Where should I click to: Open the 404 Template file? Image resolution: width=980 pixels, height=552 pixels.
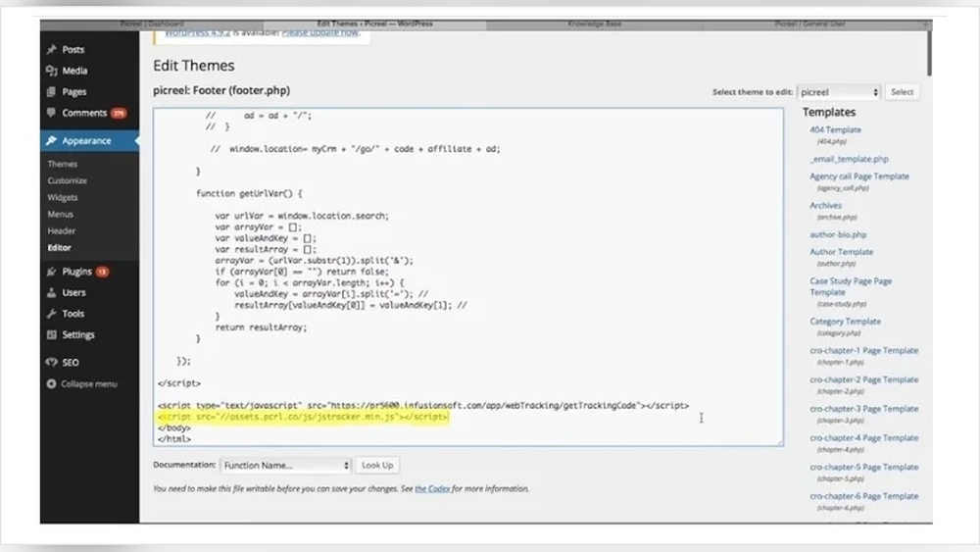(836, 130)
